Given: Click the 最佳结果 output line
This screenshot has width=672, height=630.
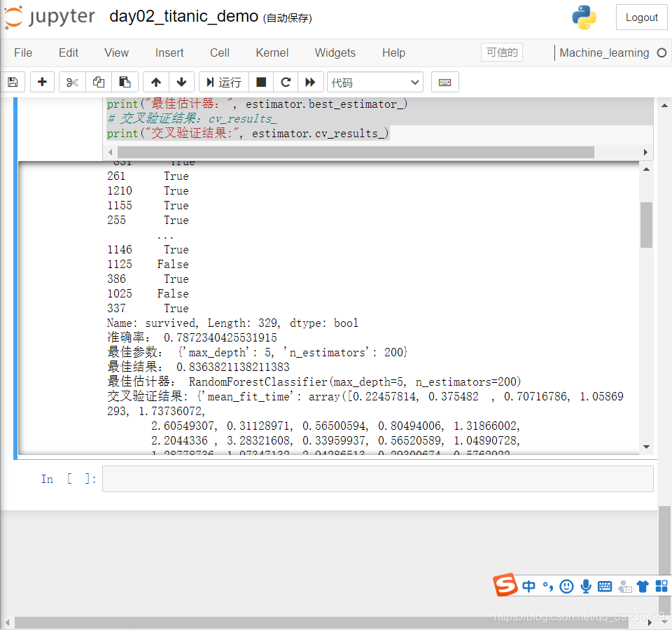Looking at the screenshot, I should pyautogui.click(x=198, y=367).
